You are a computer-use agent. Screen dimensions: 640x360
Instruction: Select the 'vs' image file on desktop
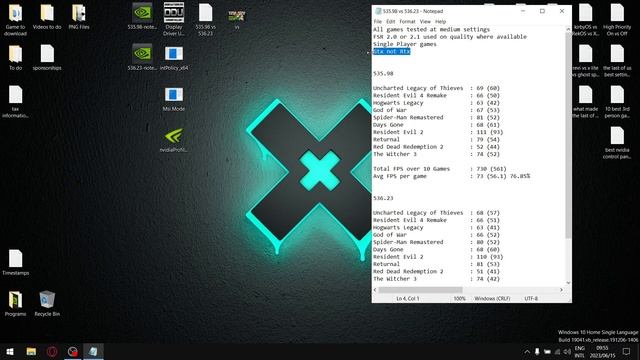(x=237, y=18)
